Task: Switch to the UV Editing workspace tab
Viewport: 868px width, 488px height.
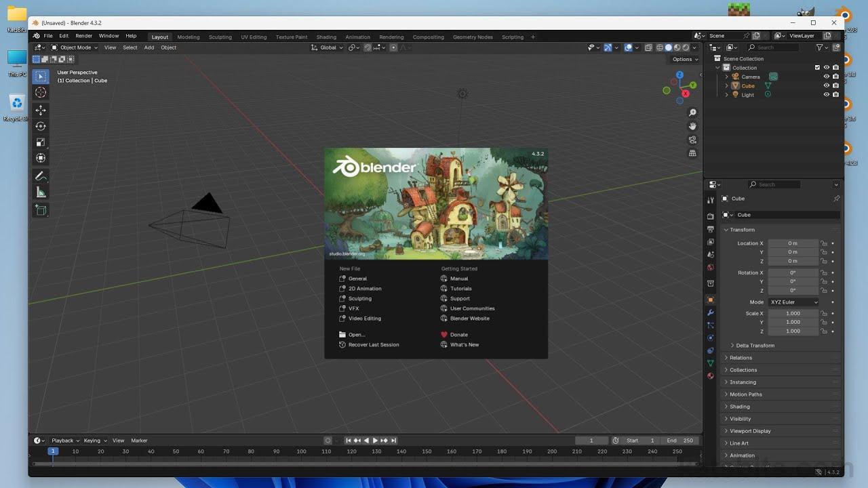Action: 254,37
